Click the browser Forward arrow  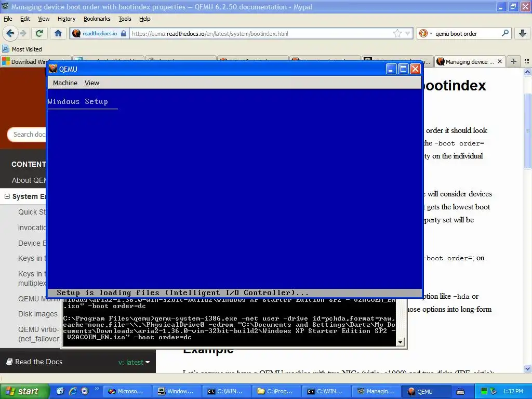(23, 33)
